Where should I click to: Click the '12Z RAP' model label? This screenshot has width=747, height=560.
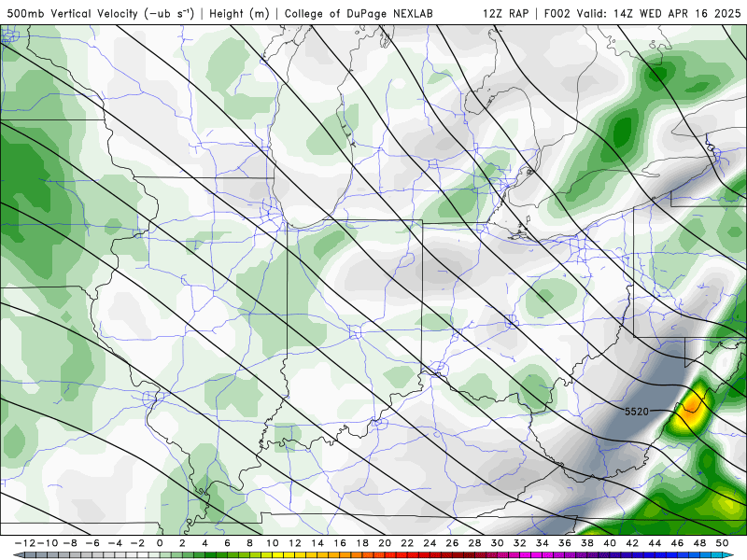click(505, 13)
